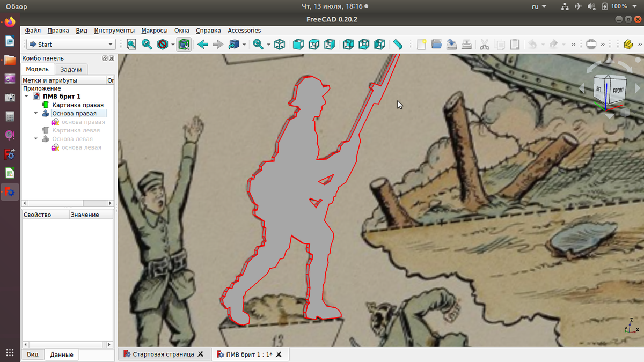
Task: Open the Start workbench selector dropdown
Action: click(x=71, y=45)
